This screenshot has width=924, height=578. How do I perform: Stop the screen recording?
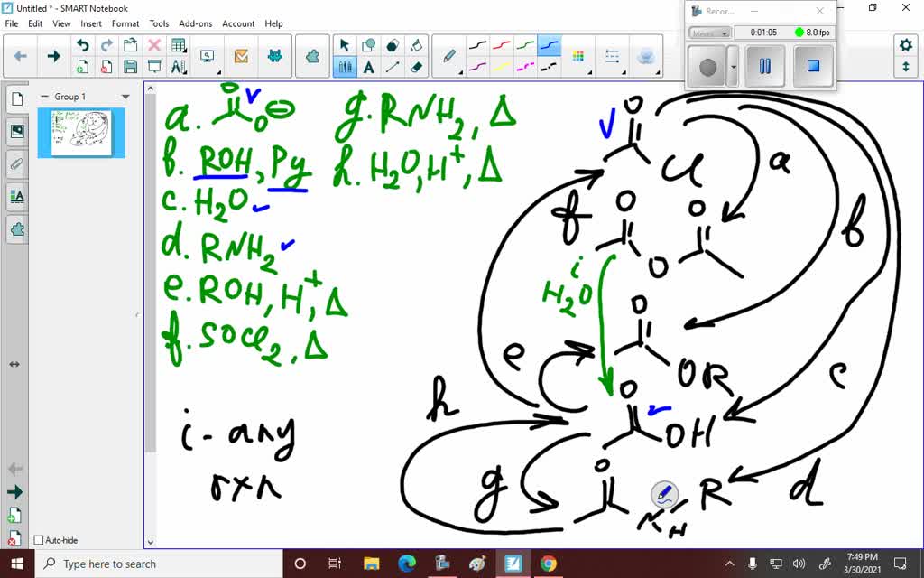[814, 66]
